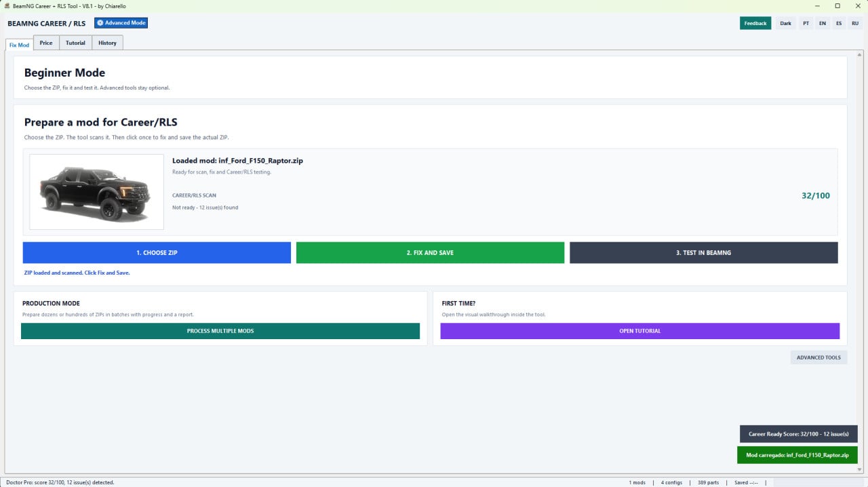Maximize the application window
Viewport: 868px width, 487px height.
[x=837, y=5]
